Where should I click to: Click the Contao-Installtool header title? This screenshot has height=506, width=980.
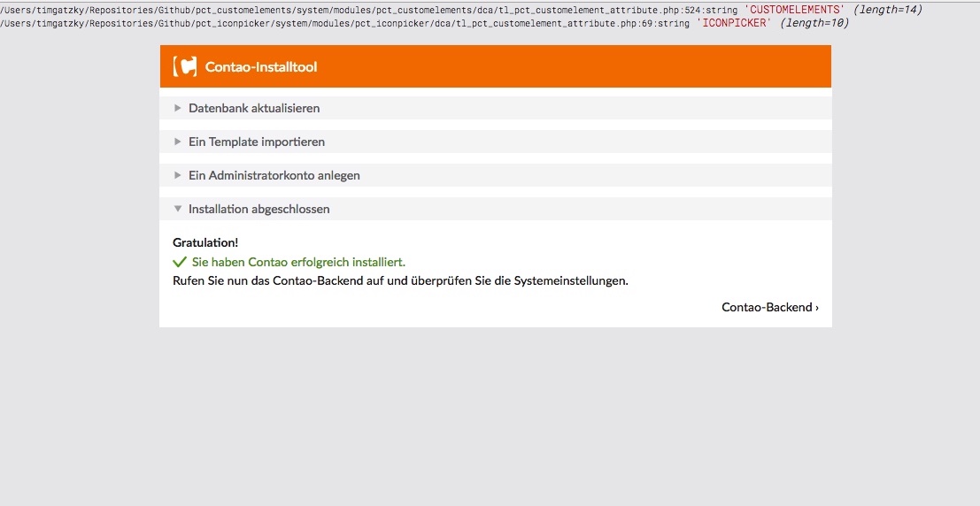point(260,67)
